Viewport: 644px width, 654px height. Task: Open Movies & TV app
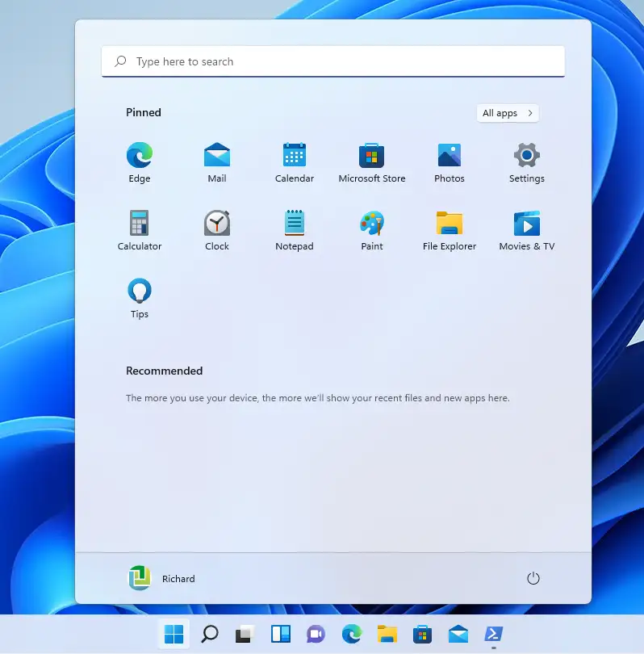click(x=527, y=231)
